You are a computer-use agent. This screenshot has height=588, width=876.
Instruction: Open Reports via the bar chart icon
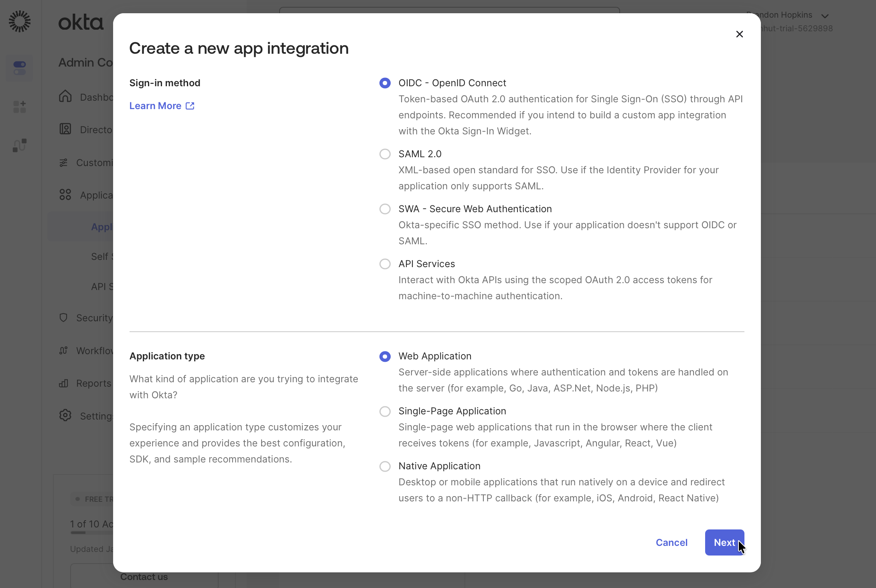pyautogui.click(x=63, y=383)
